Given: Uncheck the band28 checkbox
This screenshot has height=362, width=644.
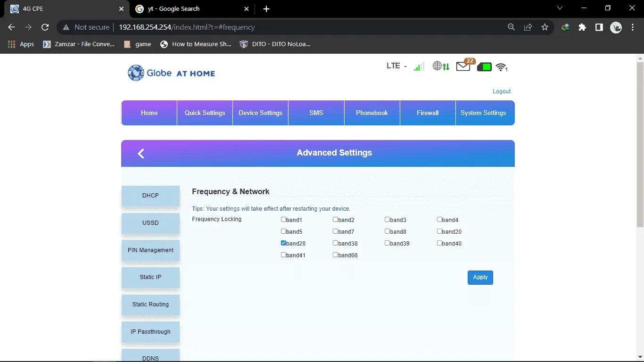Looking at the screenshot, I should pyautogui.click(x=283, y=243).
